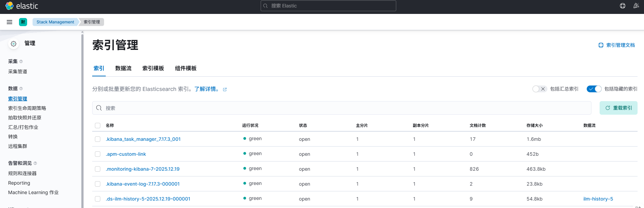Click the Elastic logo
The image size is (644, 208).
click(x=22, y=6)
